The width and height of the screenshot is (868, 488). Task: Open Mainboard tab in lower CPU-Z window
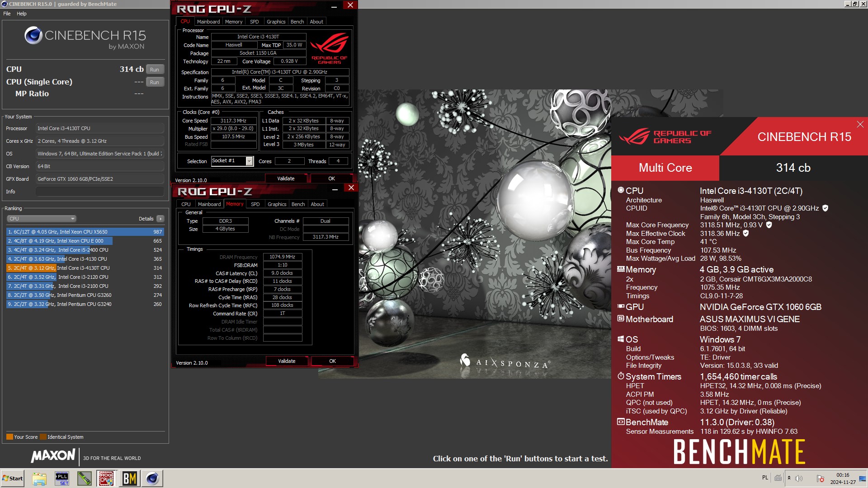pos(209,204)
